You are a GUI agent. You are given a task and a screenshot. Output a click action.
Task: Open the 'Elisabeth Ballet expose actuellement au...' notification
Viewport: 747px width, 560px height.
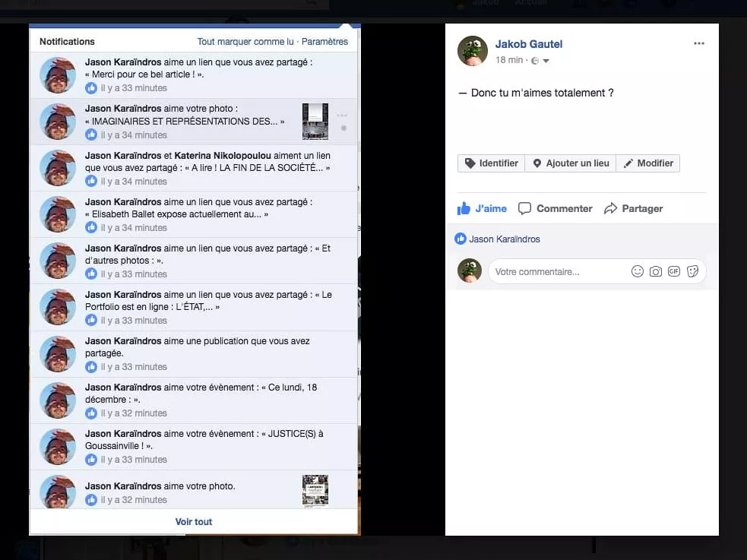194,215
